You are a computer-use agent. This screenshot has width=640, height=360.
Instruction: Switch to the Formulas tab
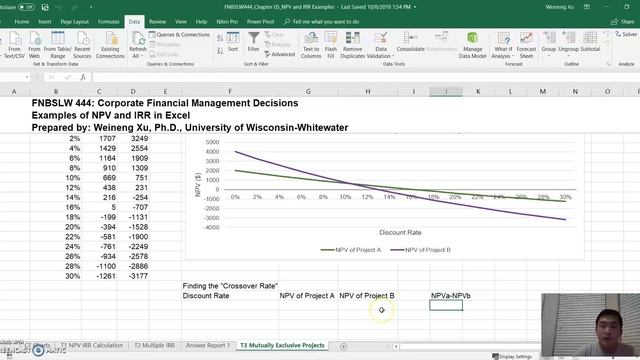point(109,22)
